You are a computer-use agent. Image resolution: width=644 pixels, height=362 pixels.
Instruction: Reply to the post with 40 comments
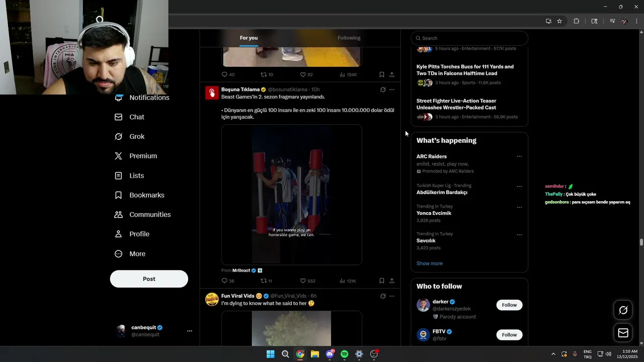[224, 74]
